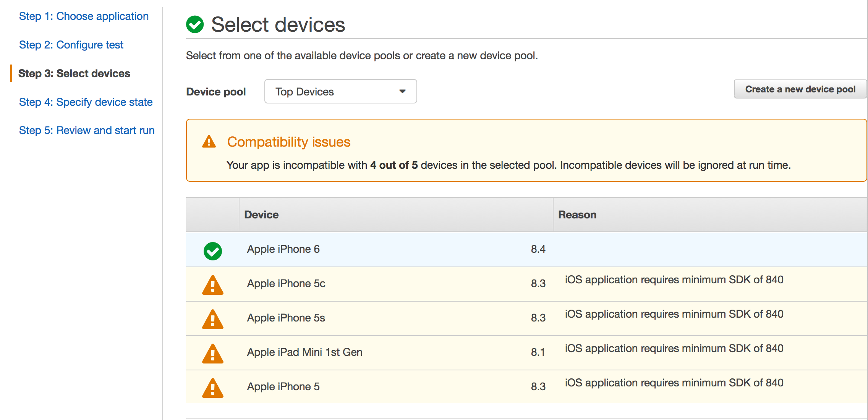Select the Apple iPhone 6 row text
This screenshot has height=420, width=868.
coord(283,249)
